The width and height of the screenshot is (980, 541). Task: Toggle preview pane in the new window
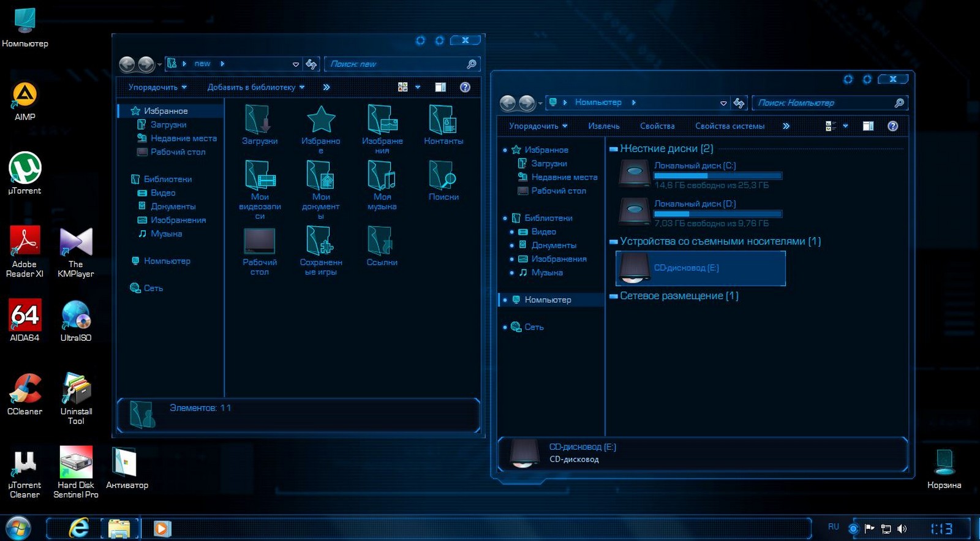440,87
